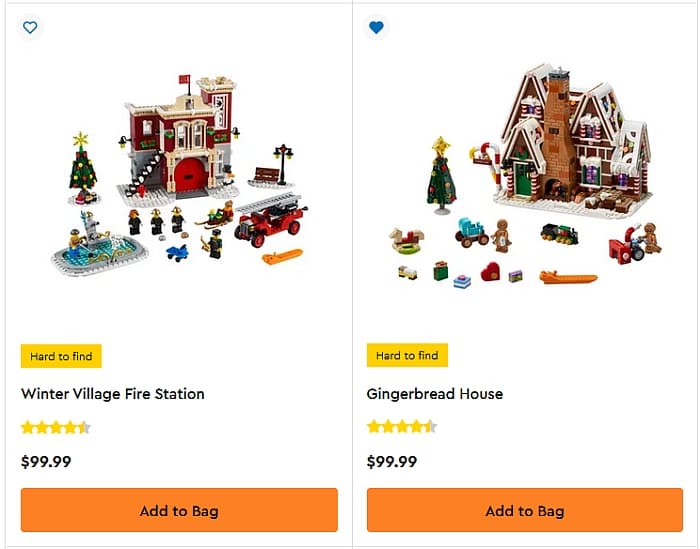Click Hard to find badge on Fire Station

[x=61, y=356]
